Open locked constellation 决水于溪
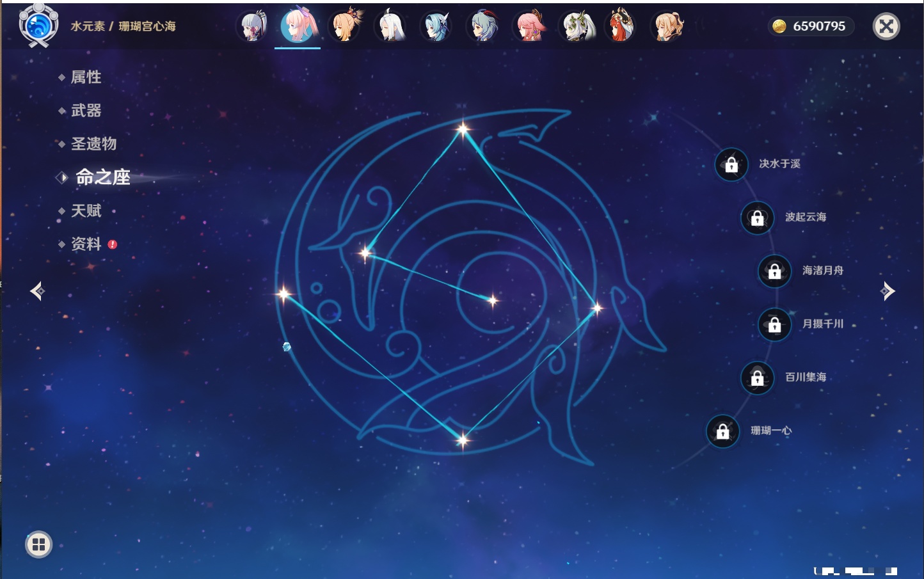The image size is (924, 579). [731, 164]
